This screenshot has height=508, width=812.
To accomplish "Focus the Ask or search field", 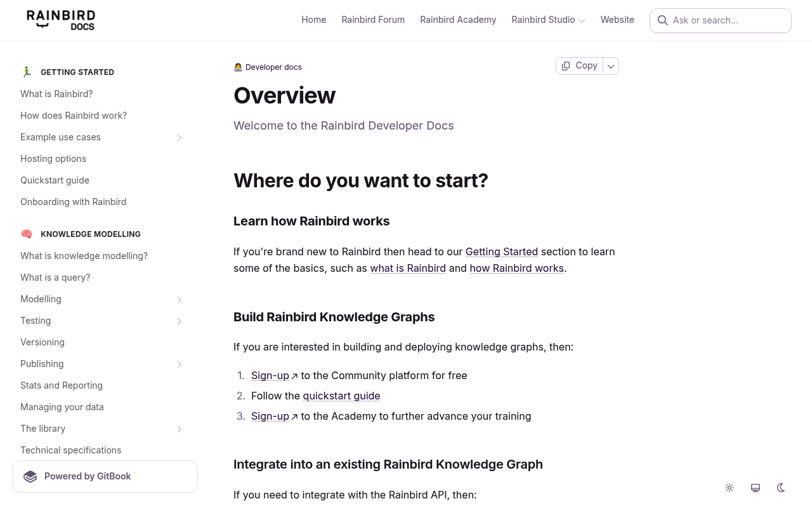I will tap(721, 20).
